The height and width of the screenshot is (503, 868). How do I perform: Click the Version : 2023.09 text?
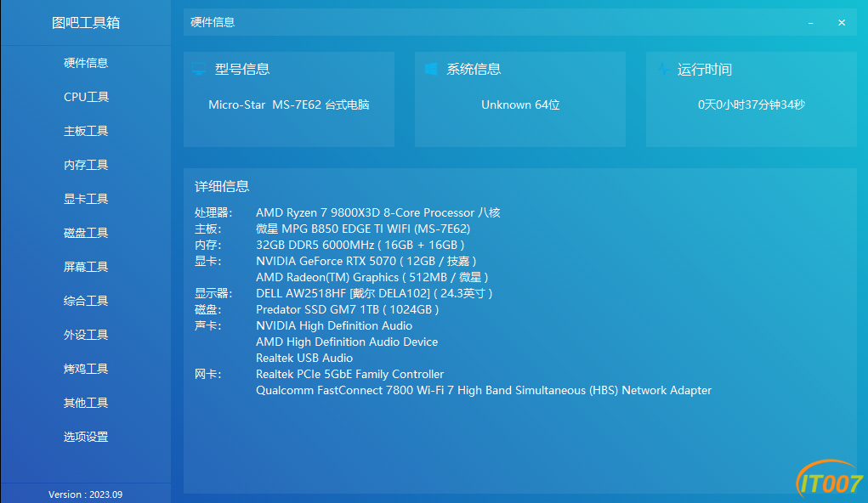click(86, 495)
